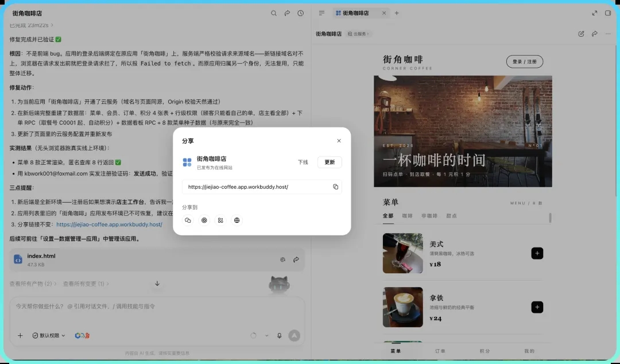Screen dimensions: 620x364
Task: Copy the jiejiao-coffee share URL
Action: pos(335,187)
